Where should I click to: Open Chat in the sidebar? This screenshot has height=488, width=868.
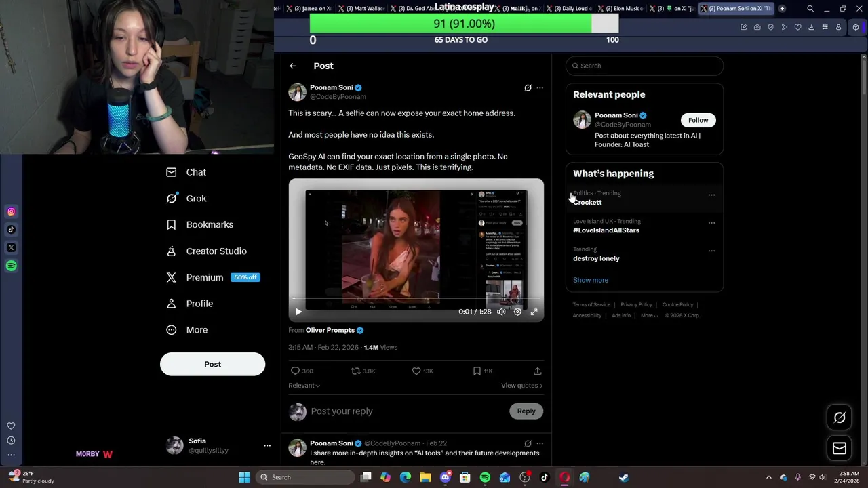(x=186, y=172)
